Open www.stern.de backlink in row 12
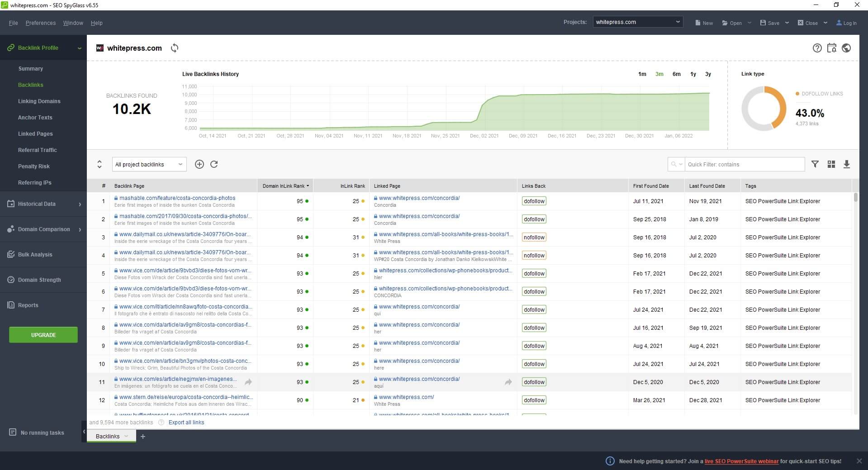The image size is (868, 470). coord(186,397)
